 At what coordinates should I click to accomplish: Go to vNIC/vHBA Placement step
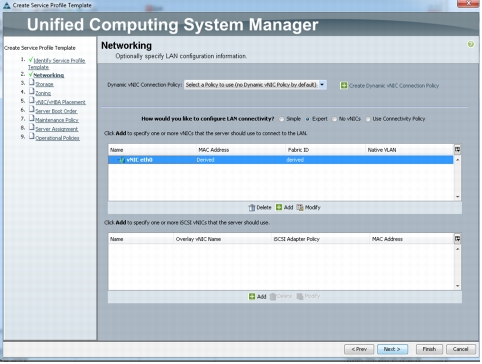coord(60,102)
